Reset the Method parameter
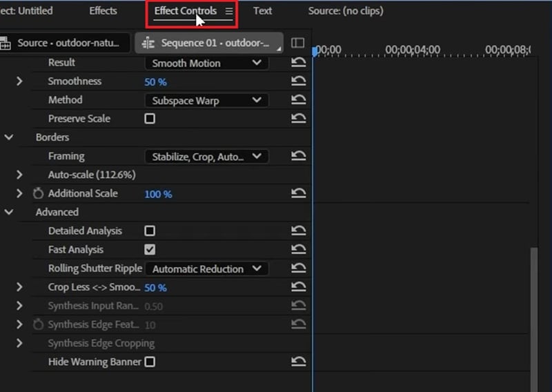 pyautogui.click(x=298, y=99)
